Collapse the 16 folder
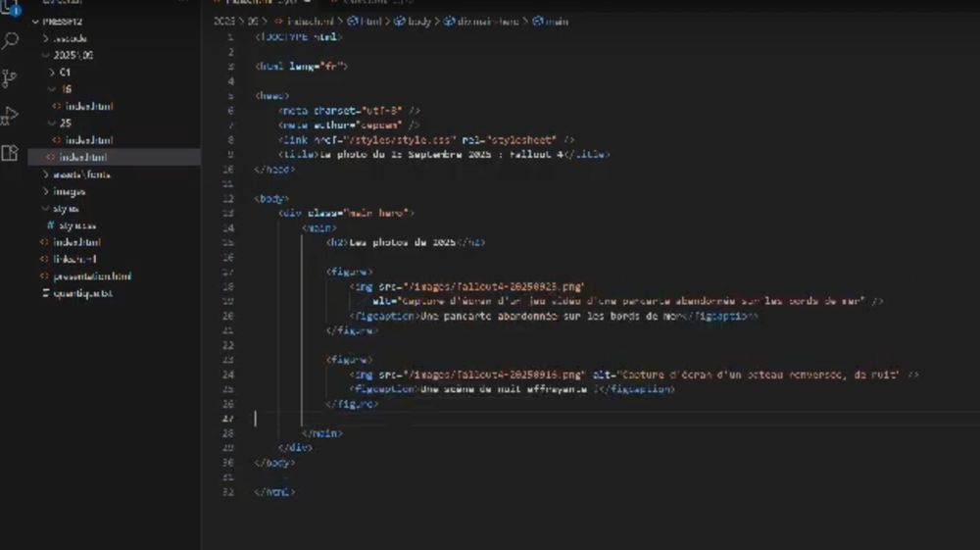980x550 pixels. coord(52,89)
